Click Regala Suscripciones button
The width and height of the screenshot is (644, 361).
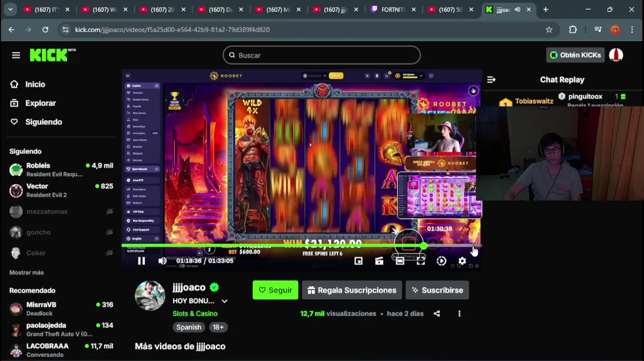(352, 290)
